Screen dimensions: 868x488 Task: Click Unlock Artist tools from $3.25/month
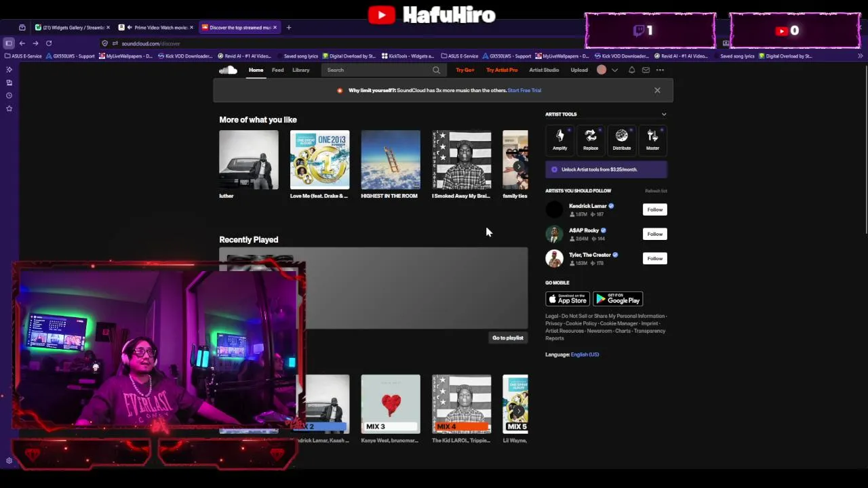click(x=606, y=169)
